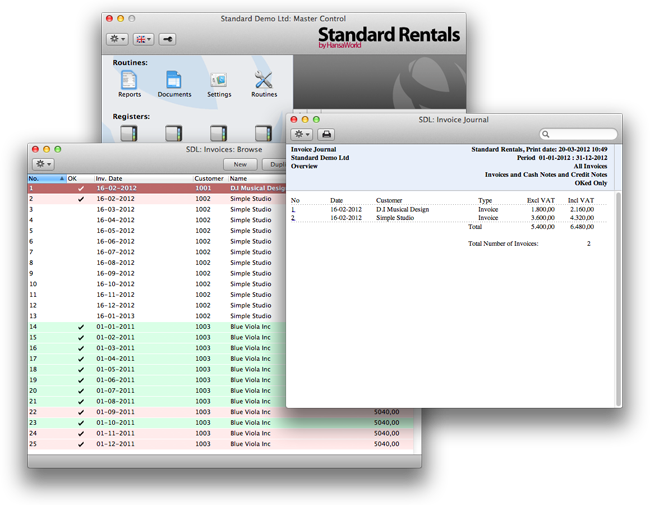Click the Customer column header
The width and height of the screenshot is (650, 505).
(x=209, y=178)
